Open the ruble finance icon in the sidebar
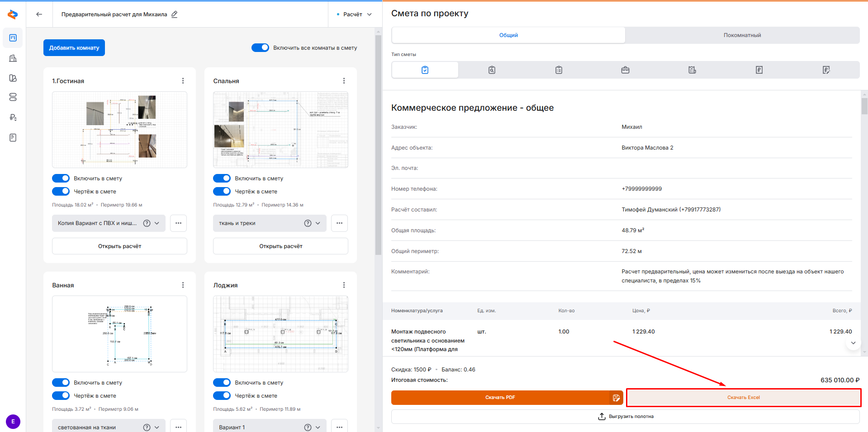The width and height of the screenshot is (868, 432). coord(13,117)
